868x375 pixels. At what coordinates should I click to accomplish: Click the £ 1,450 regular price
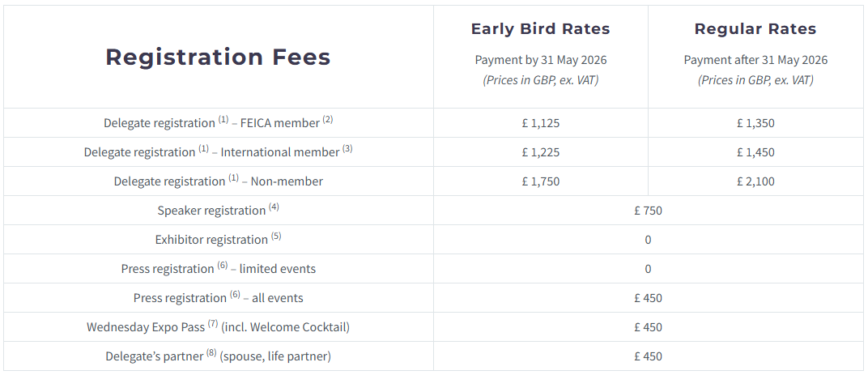[x=755, y=152]
